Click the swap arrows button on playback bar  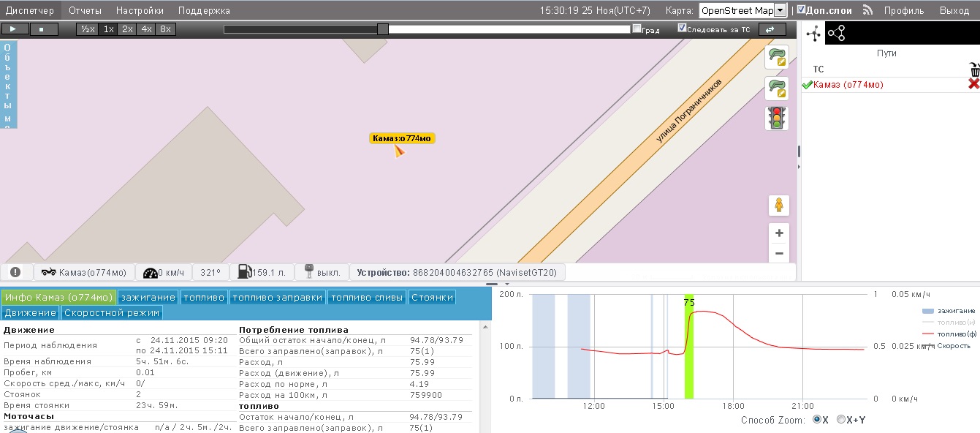(x=768, y=29)
